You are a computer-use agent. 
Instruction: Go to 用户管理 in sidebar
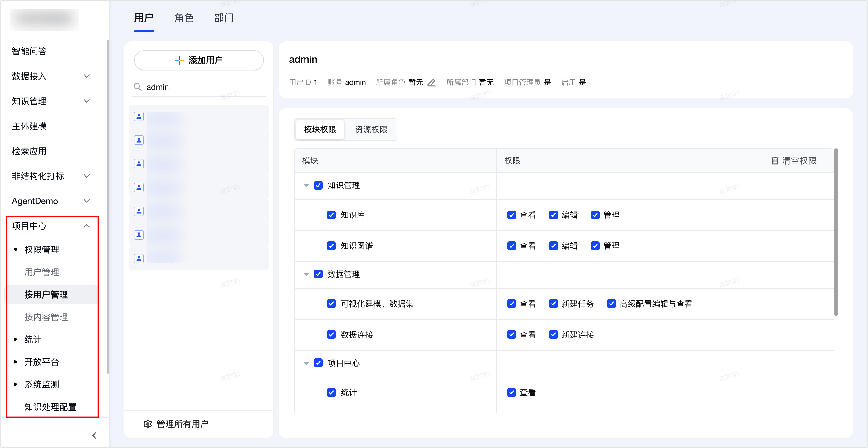42,272
